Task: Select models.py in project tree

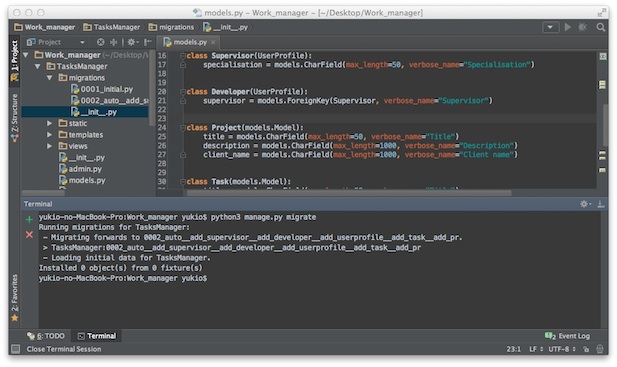Action: [82, 180]
